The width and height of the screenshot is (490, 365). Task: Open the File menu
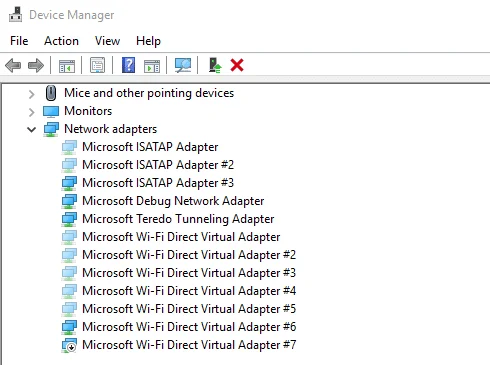point(19,41)
